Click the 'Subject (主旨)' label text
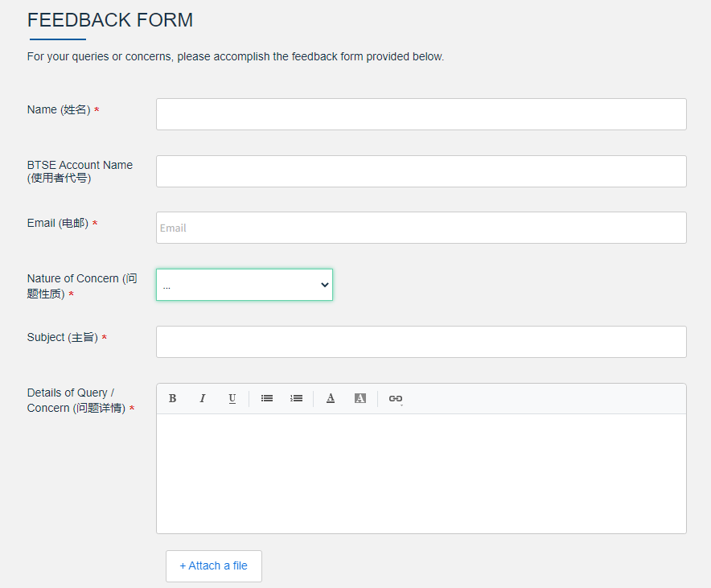 click(x=62, y=337)
